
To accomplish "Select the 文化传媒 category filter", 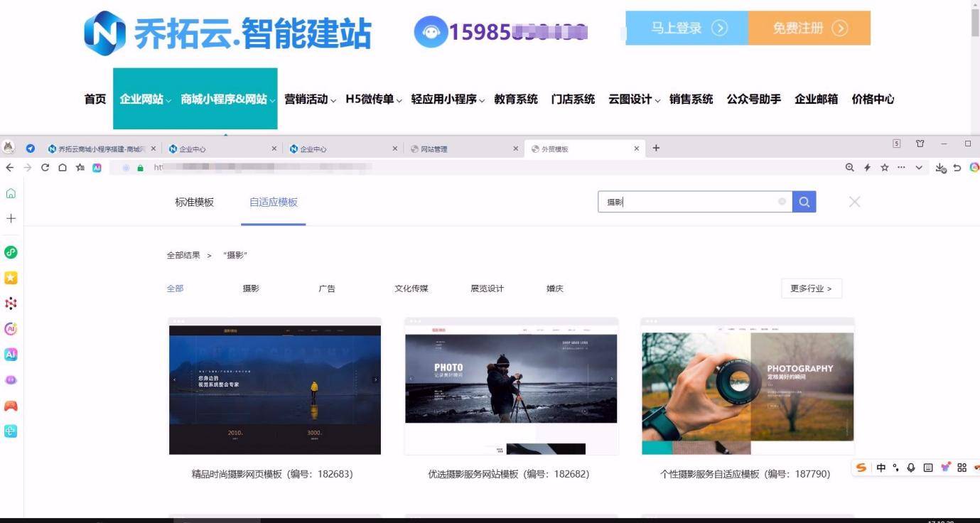I will coord(411,289).
